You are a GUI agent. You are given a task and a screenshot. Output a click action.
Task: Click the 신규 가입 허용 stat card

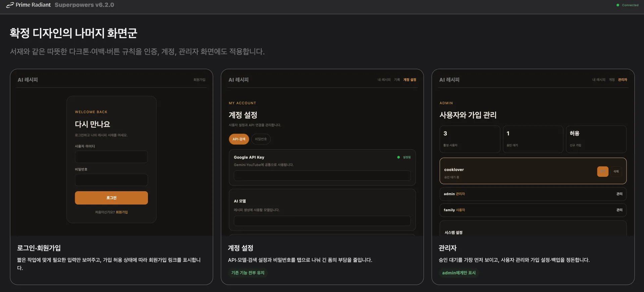click(x=596, y=139)
